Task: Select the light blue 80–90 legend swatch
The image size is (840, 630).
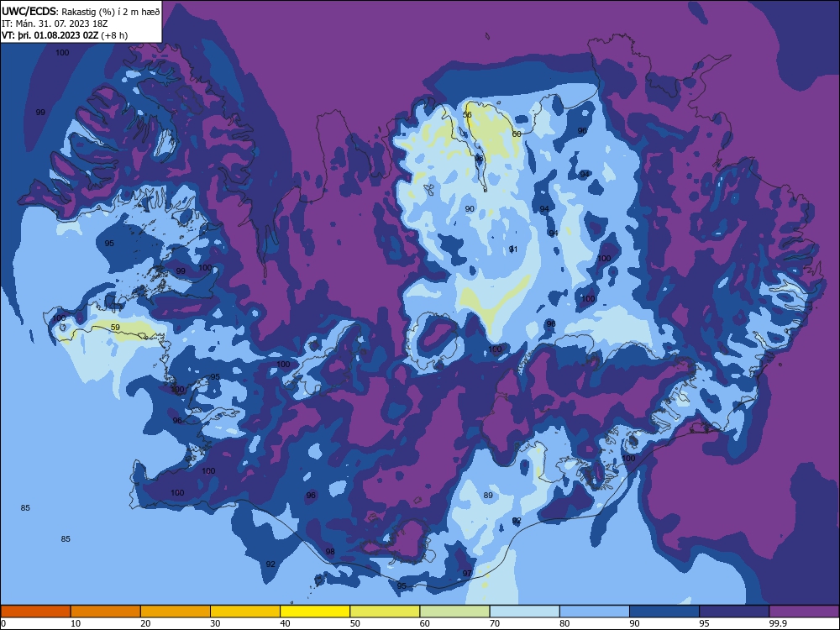Action: (x=595, y=612)
